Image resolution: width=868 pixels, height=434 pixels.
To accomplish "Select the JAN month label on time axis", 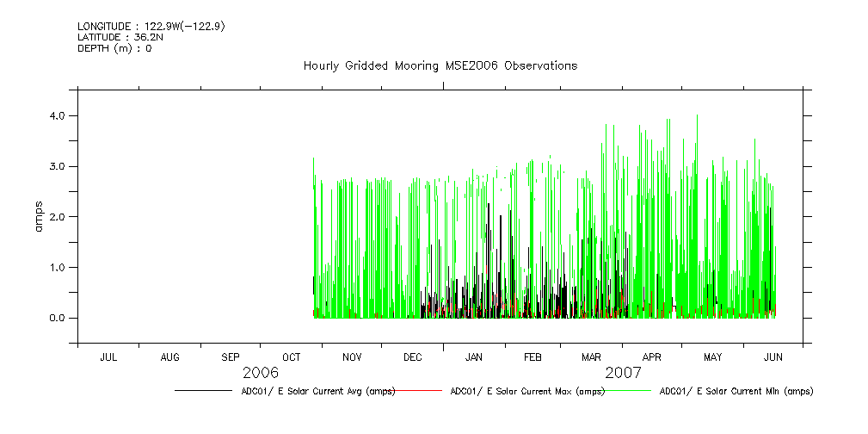I will coord(473,356).
